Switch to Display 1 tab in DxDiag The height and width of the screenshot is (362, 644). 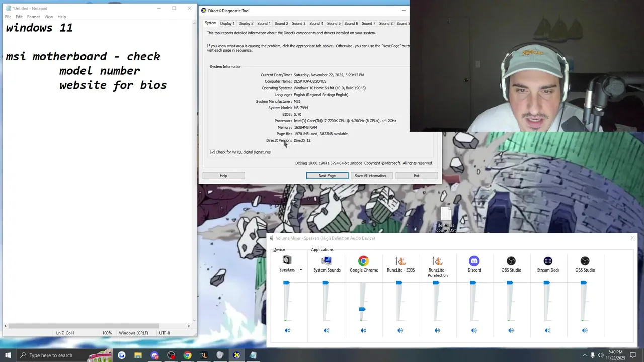[227, 23]
